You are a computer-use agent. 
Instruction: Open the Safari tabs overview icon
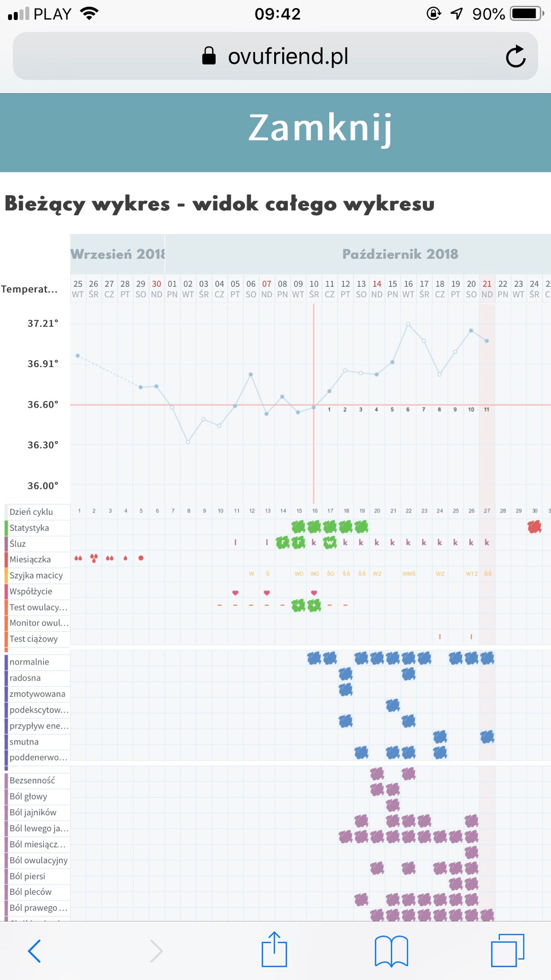pyautogui.click(x=507, y=950)
